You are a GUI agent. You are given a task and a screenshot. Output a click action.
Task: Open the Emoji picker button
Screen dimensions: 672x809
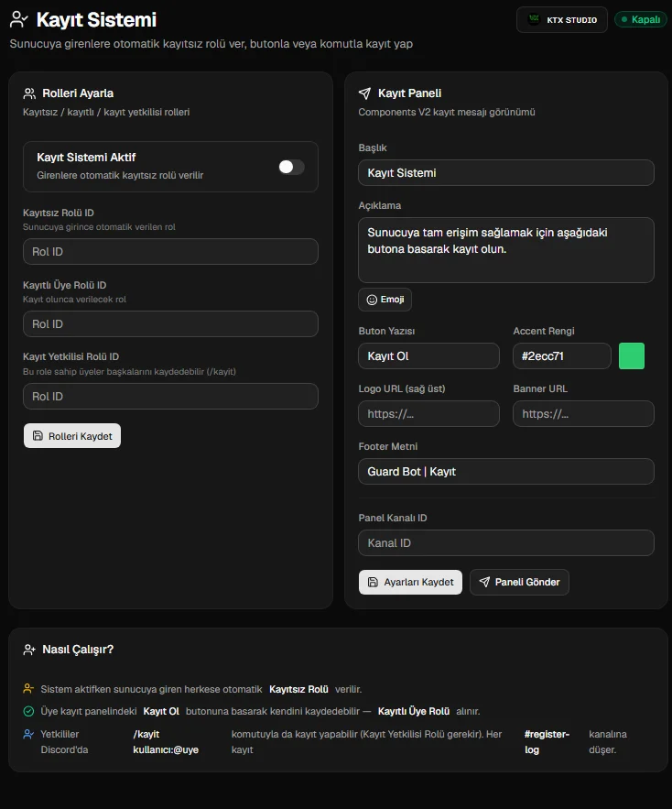click(x=385, y=300)
